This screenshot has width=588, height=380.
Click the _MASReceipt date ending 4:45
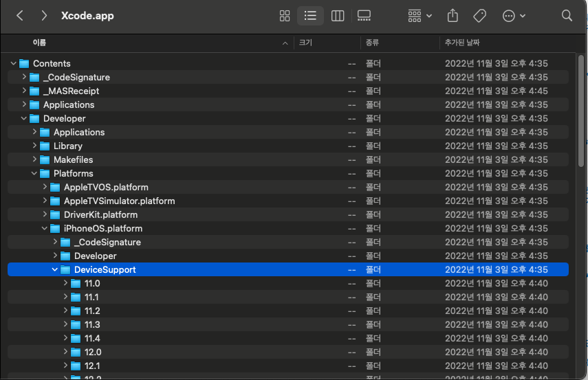496,91
